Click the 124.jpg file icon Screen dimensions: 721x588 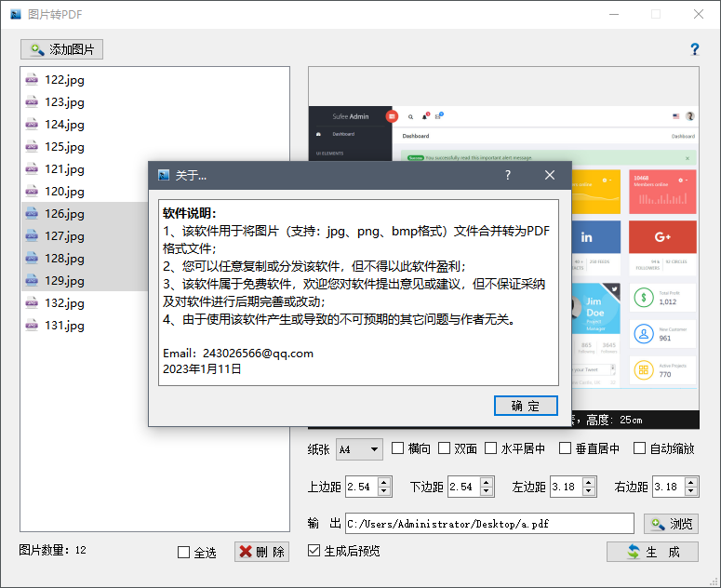click(32, 124)
